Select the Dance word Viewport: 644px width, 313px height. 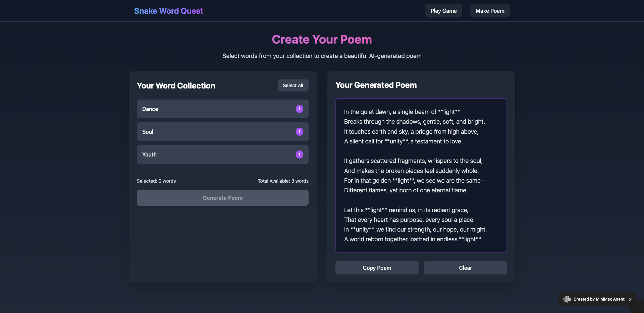coord(215,109)
